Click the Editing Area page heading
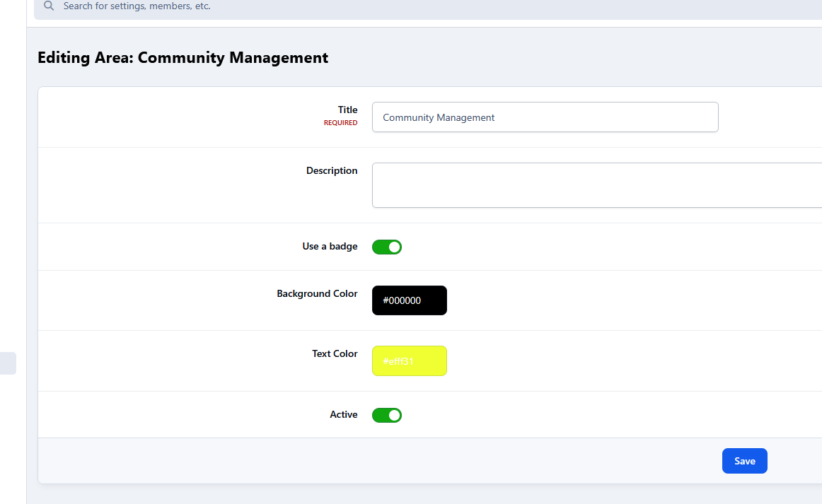 point(183,58)
